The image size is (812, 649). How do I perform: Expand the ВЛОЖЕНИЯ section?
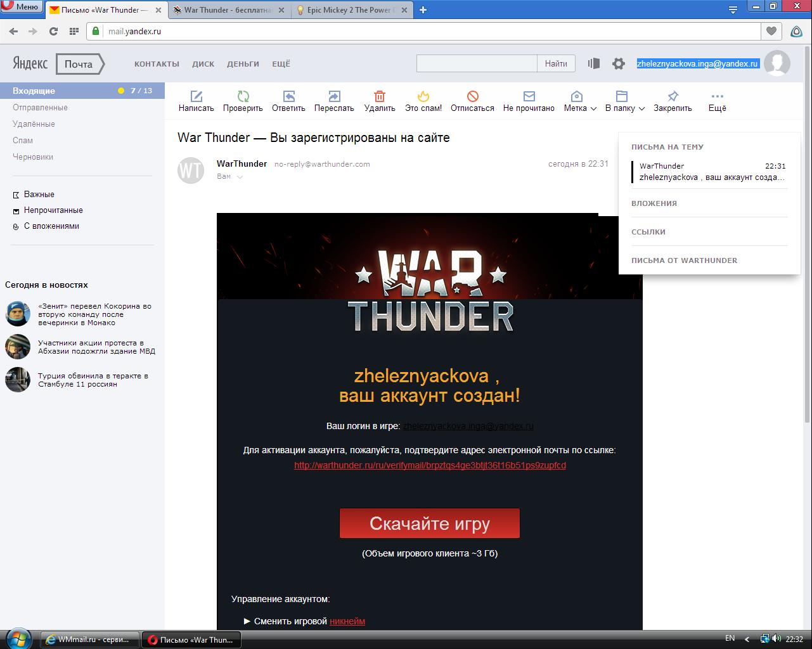[654, 203]
